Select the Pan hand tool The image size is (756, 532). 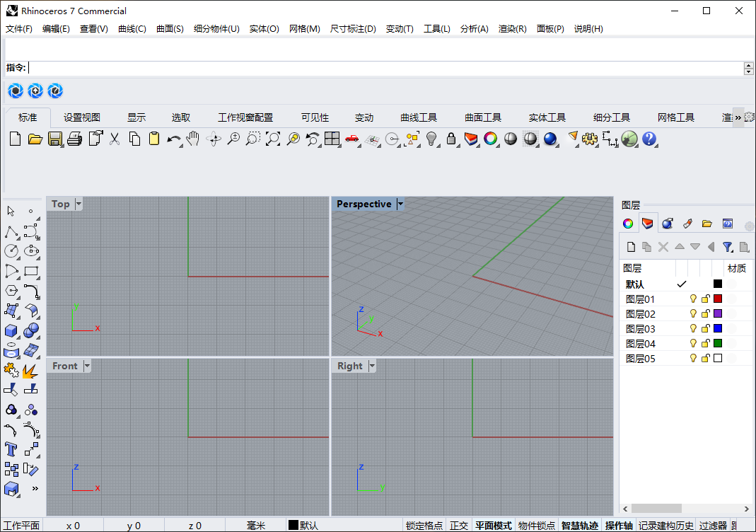coord(193,139)
